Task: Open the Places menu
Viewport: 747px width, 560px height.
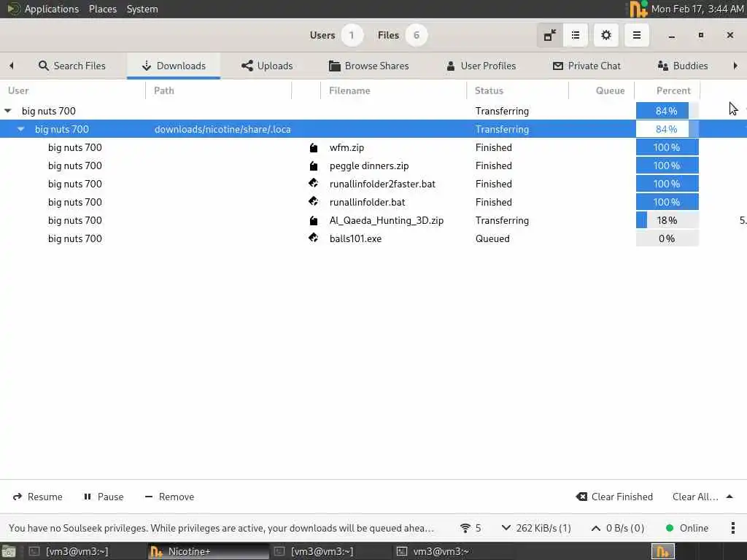Action: (102, 9)
